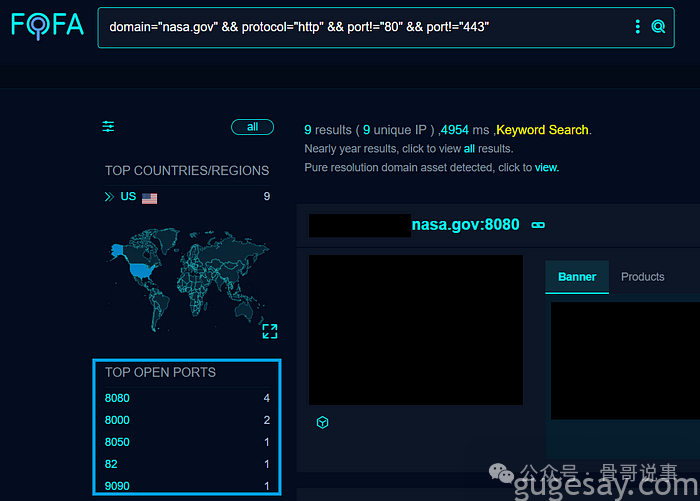Click the 'TOP COUNTRIES/REGIONS' heading
This screenshot has width=700, height=501.
point(187,171)
